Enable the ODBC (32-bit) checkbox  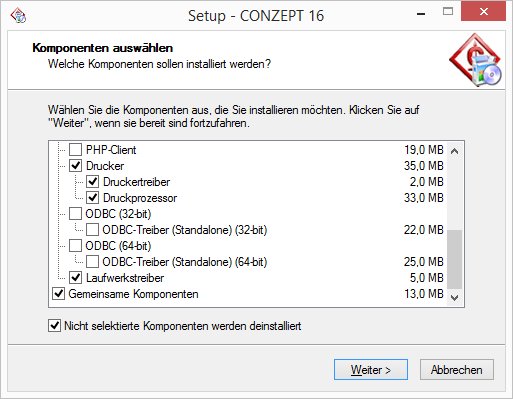tap(75, 214)
